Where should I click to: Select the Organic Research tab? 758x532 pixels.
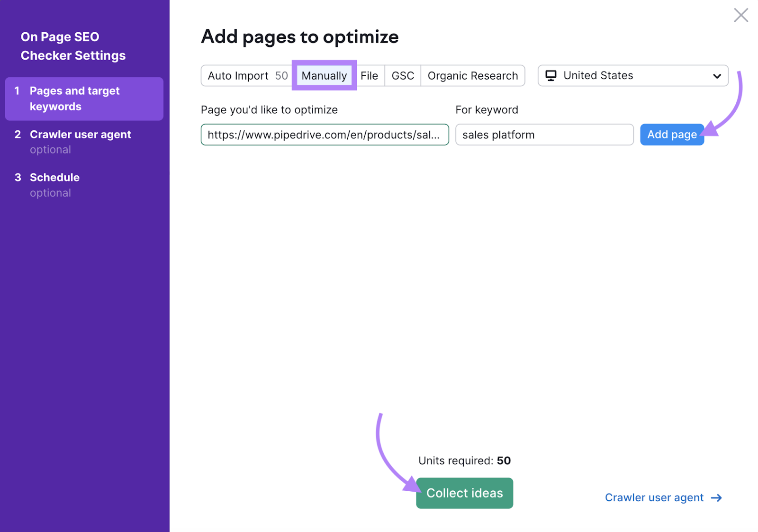[472, 75]
